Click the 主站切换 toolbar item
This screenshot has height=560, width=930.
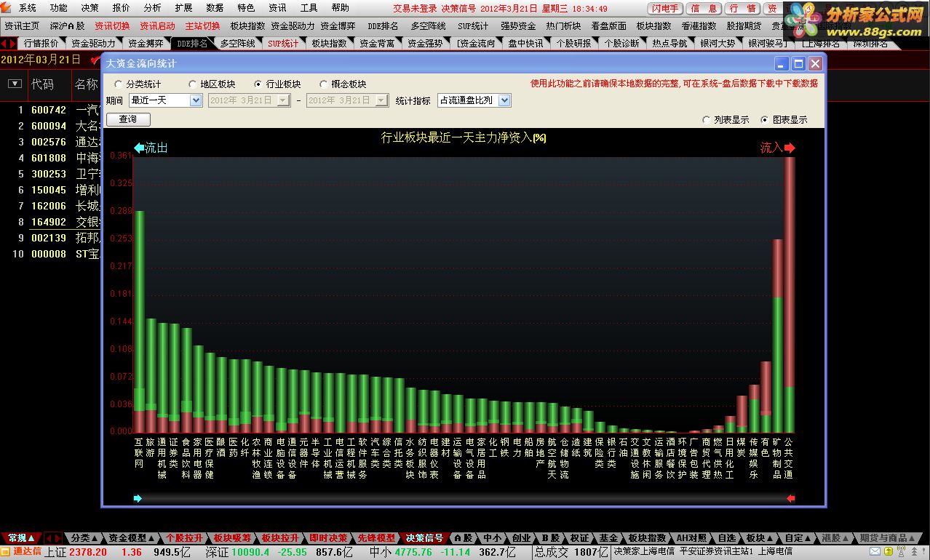coord(202,25)
